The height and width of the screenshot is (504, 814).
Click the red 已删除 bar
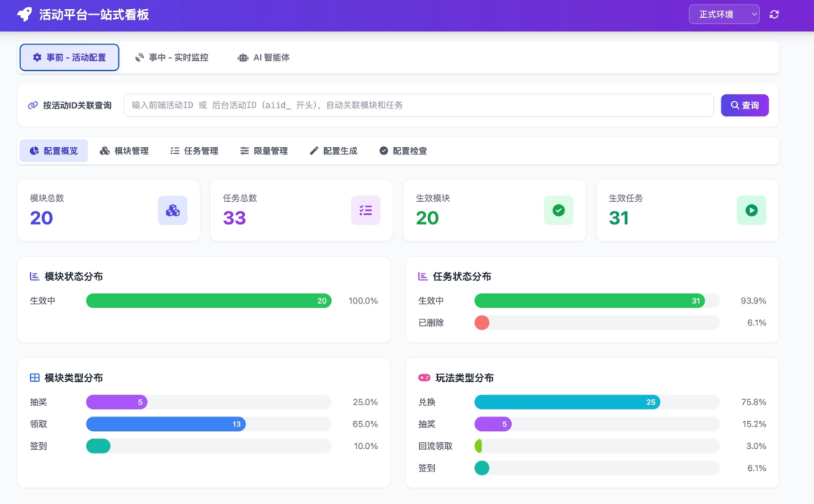(x=482, y=322)
